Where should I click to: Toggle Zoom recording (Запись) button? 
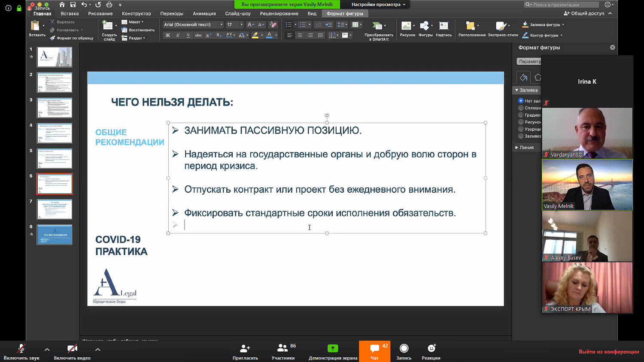pos(404,351)
